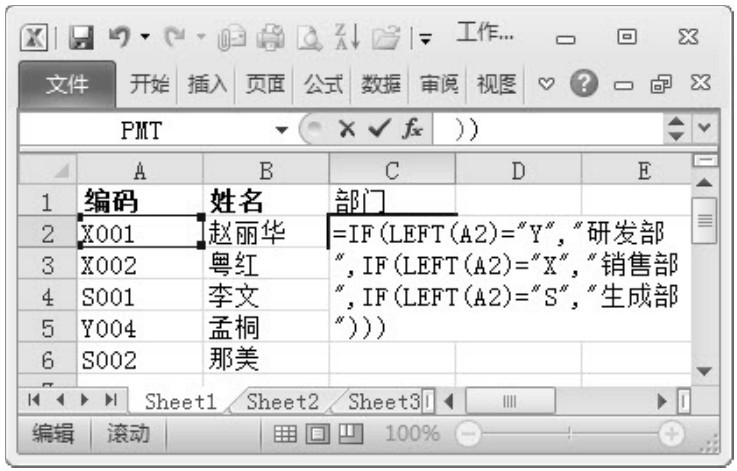The height and width of the screenshot is (471, 737).
Task: Go to the previous sheet tab arrow
Action: (x=60, y=400)
